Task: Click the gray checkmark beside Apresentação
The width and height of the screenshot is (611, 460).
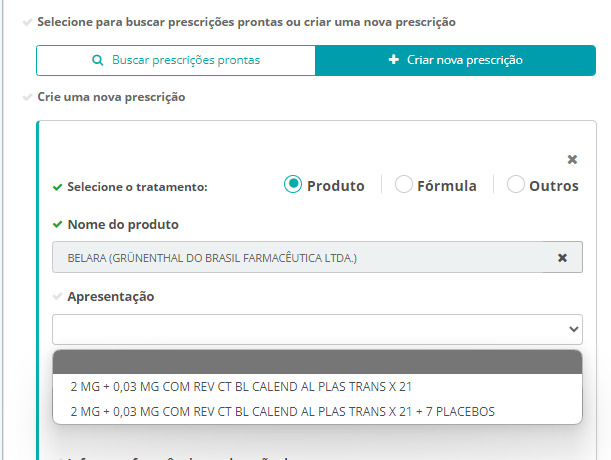Action: (57, 296)
